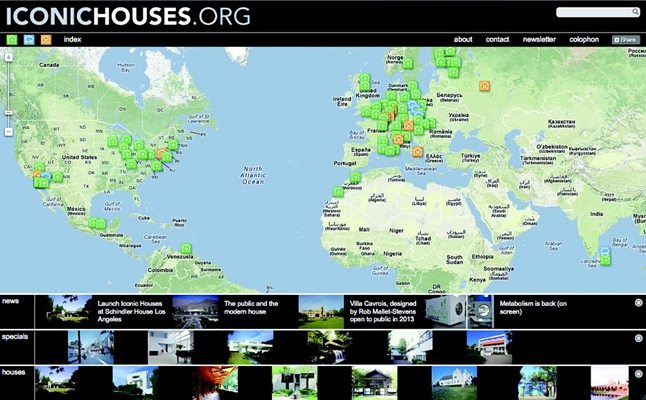This screenshot has height=400, width=646.
Task: Toggle the orange category filter icon
Action: pyautogui.click(x=46, y=40)
